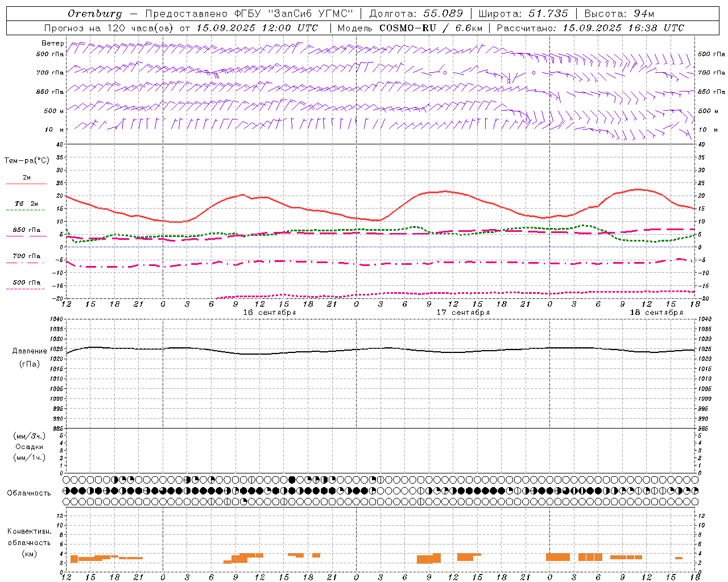Click the '(гПа)' pressure unit label
The image size is (728, 582).
click(x=30, y=364)
